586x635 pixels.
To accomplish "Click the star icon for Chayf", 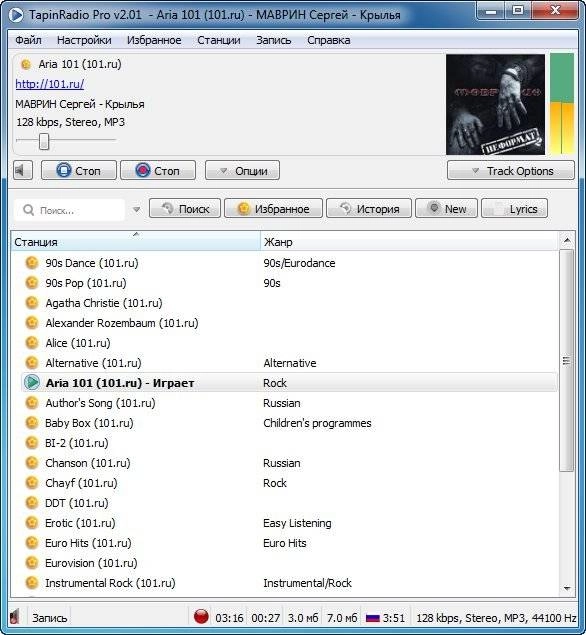I will (32, 483).
